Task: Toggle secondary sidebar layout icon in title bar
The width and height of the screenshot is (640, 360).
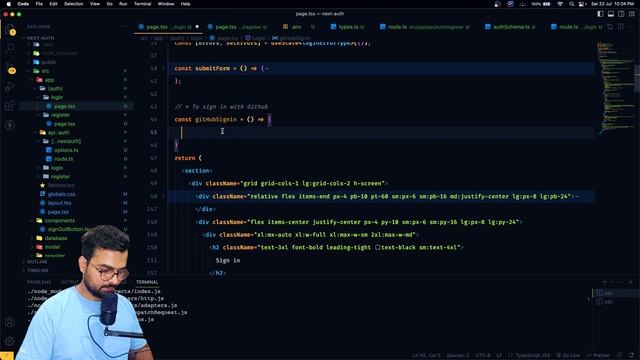Action: pyautogui.click(x=621, y=14)
